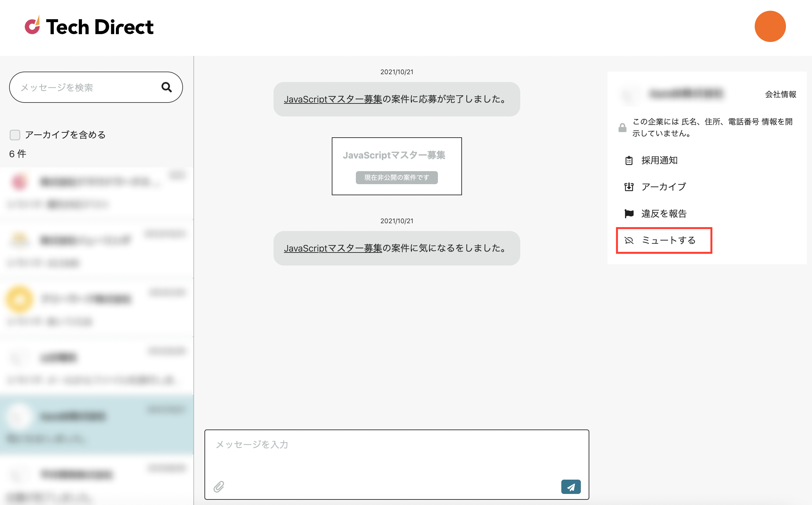This screenshot has width=812, height=505.
Task: Open the 会社情報 company information link
Action: click(781, 94)
